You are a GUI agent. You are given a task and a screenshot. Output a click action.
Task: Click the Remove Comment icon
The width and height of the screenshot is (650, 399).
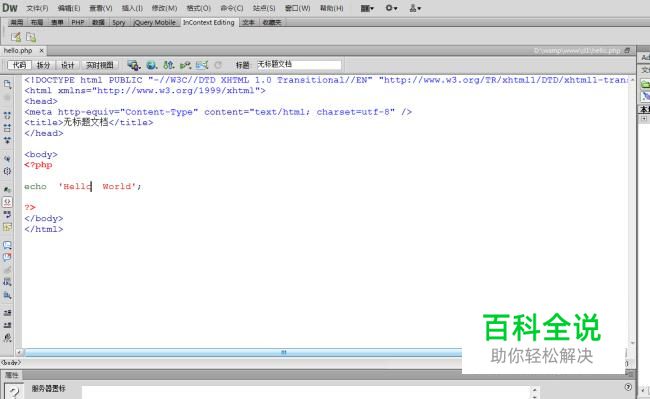point(7,258)
